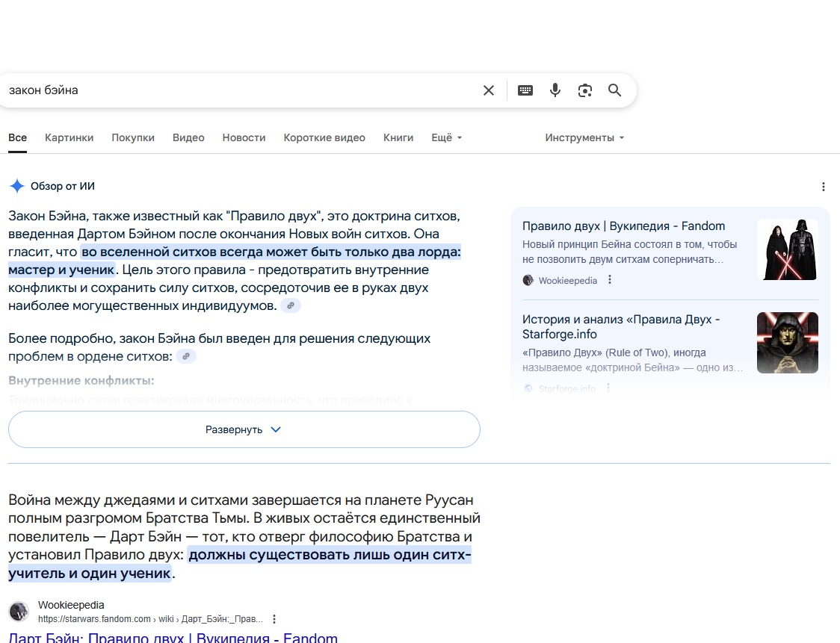Viewport: 840px width, 643px height.
Task: Expand AI overview with Развернуть button
Action: 244,429
